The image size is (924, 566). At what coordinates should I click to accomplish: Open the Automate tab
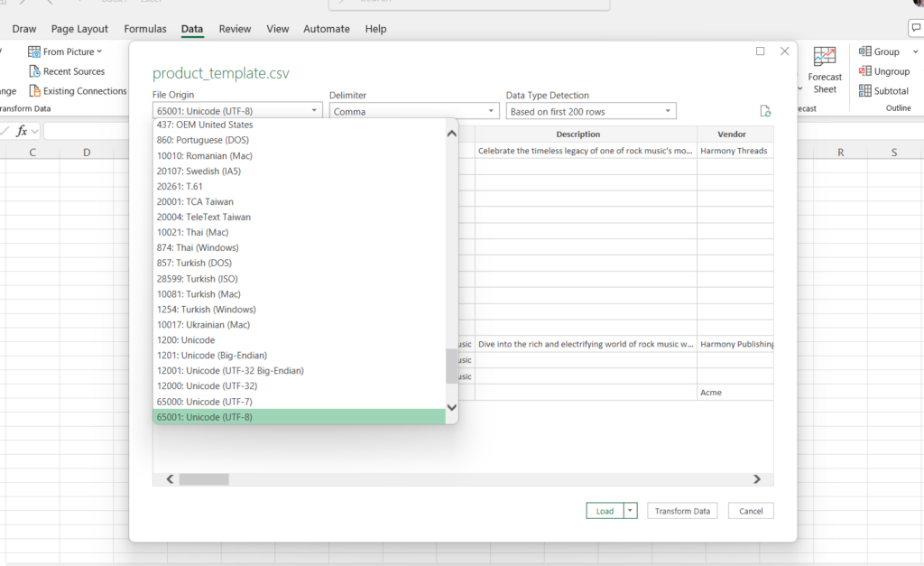click(x=327, y=29)
